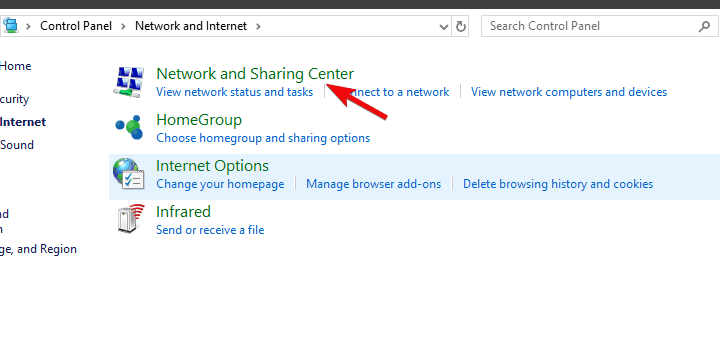Screen dimensions: 720x360
Task: Open Manage browser add-ons link
Action: [x=373, y=184]
